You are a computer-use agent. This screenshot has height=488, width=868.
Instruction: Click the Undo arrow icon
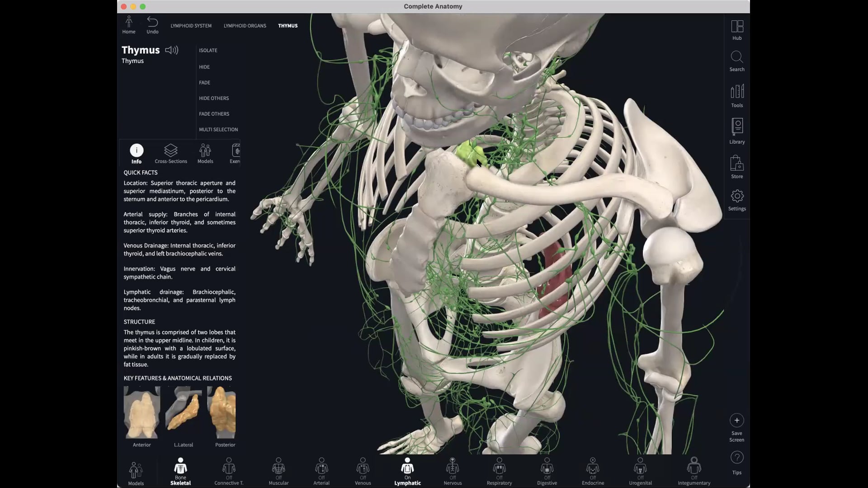(x=152, y=22)
